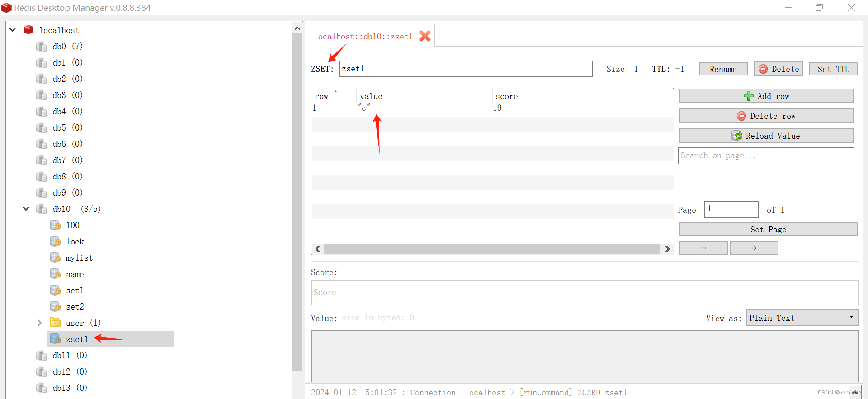Close the localhost::db10::zset1 tab
Screen dimensions: 868x399
coord(425,36)
